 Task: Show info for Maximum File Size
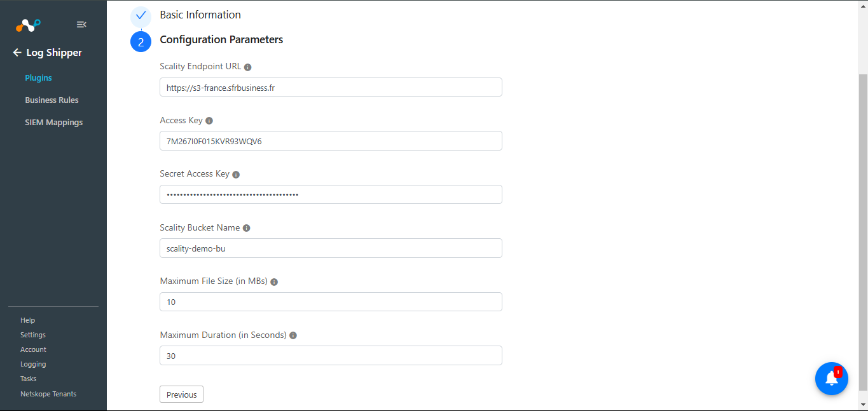point(274,281)
